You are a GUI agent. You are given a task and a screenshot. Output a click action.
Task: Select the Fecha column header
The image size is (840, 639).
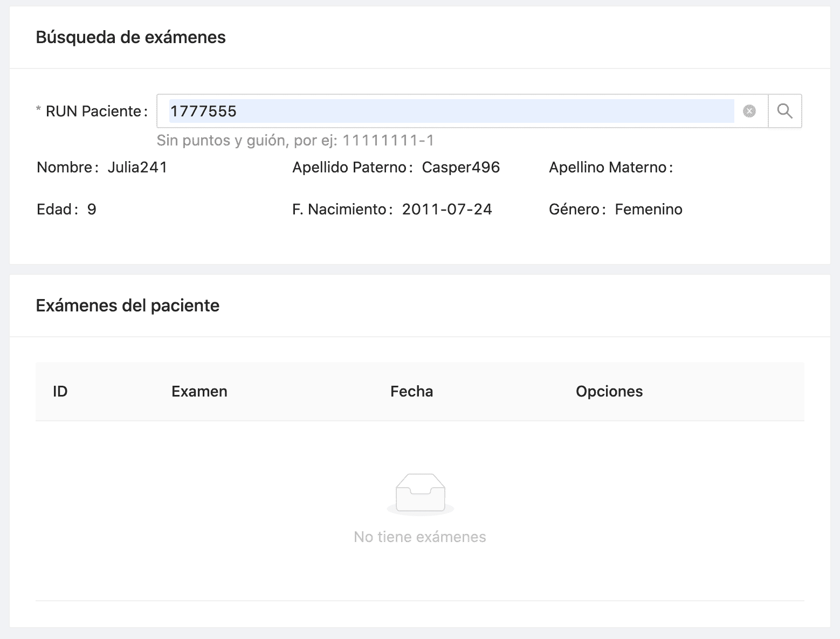point(411,391)
